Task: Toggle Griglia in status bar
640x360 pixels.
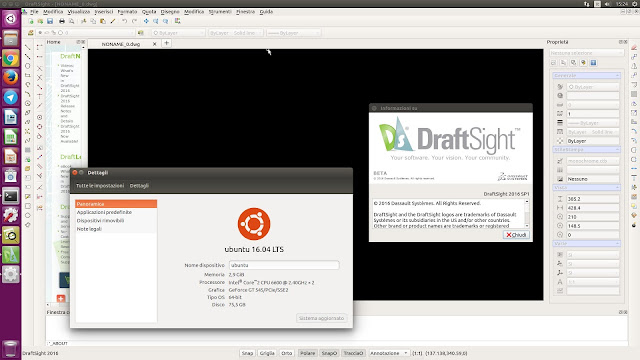Action: (x=267, y=353)
